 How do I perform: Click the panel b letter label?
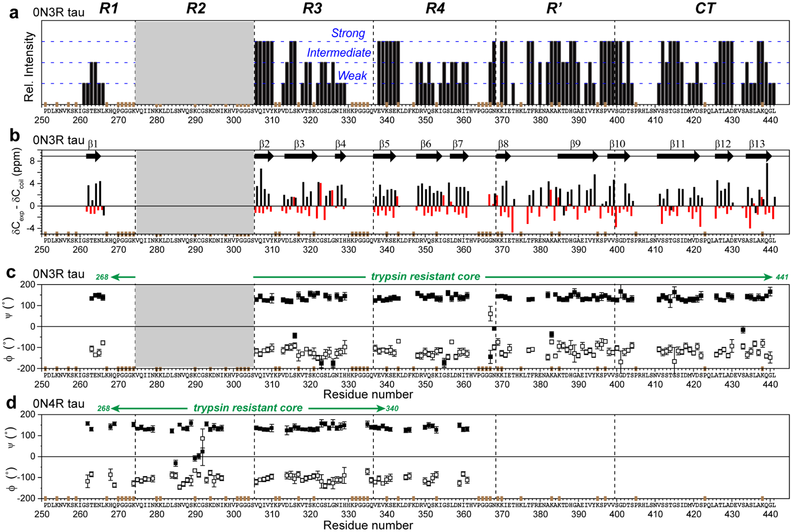click(14, 135)
